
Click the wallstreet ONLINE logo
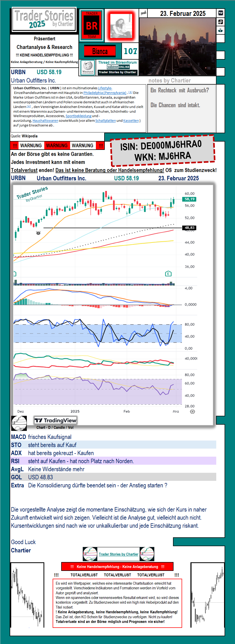click(118, 67)
